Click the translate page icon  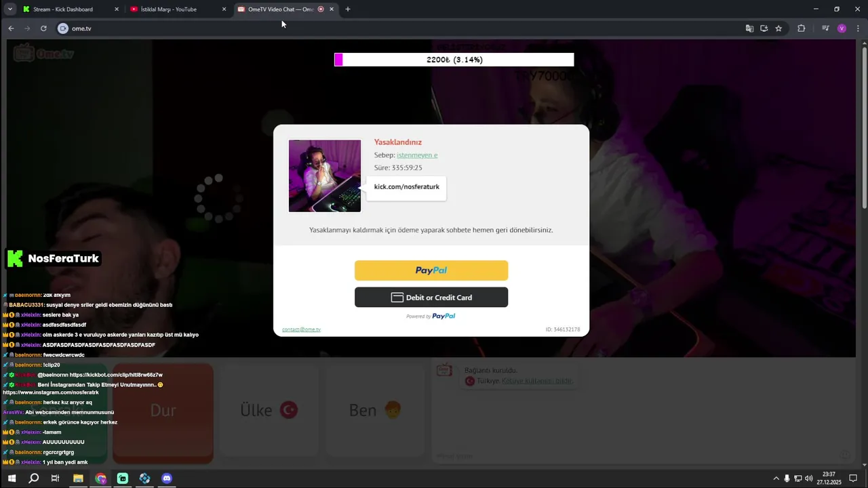(749, 28)
